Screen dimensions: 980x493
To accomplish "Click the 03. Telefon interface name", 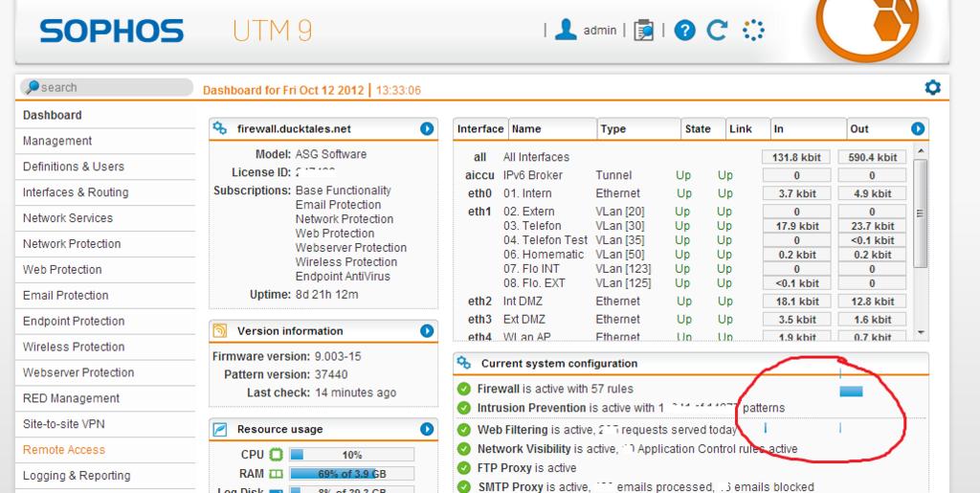I will 532,226.
